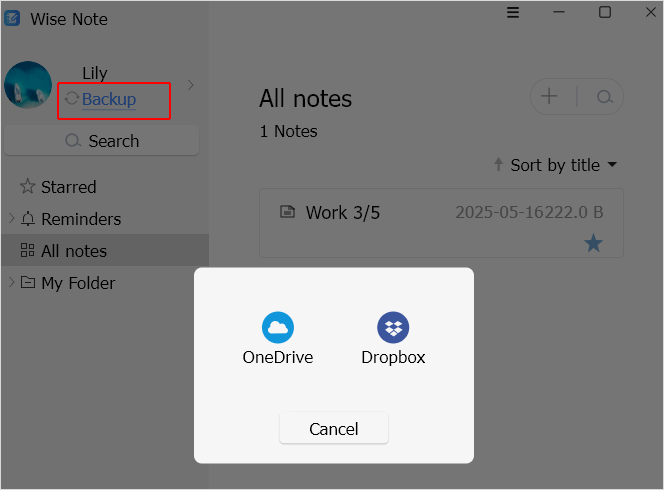Expand the My Folder tree item
The image size is (664, 490).
coord(11,282)
